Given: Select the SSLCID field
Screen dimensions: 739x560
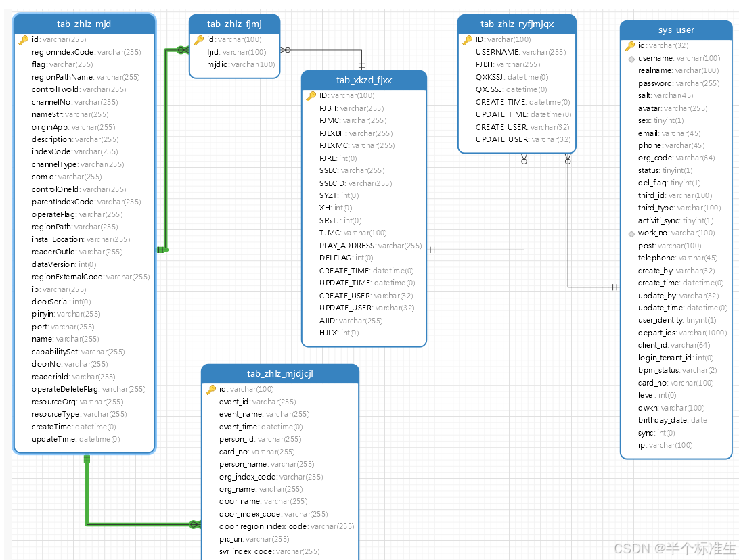Looking at the screenshot, I should click(x=355, y=183).
